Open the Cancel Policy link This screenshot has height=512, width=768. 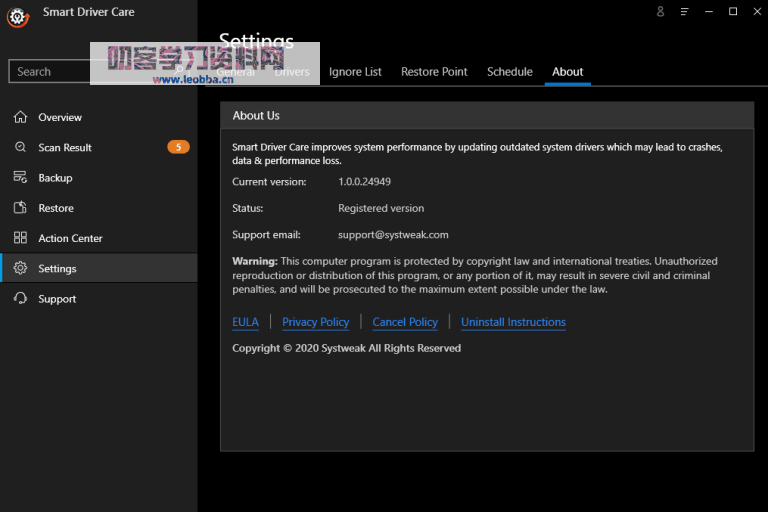tap(405, 322)
